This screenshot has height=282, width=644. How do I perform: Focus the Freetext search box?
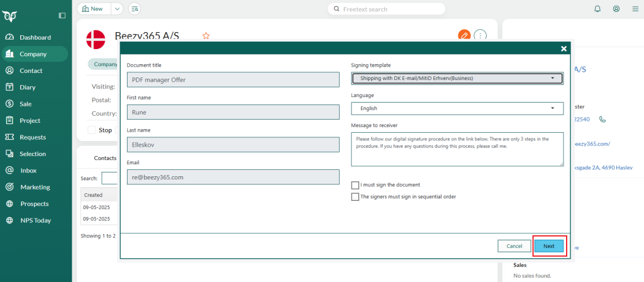point(387,9)
